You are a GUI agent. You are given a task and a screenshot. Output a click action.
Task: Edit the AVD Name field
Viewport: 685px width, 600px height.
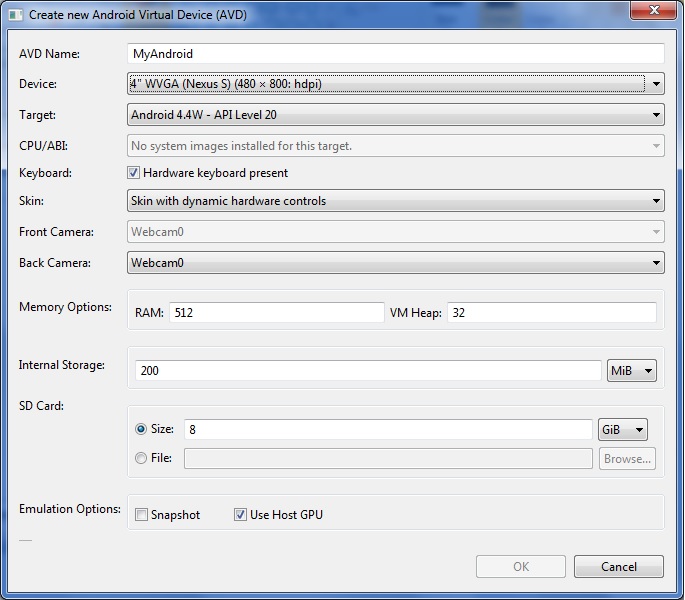point(396,54)
